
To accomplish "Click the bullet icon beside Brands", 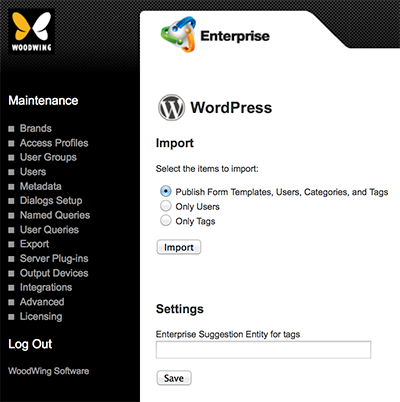I will (11, 129).
